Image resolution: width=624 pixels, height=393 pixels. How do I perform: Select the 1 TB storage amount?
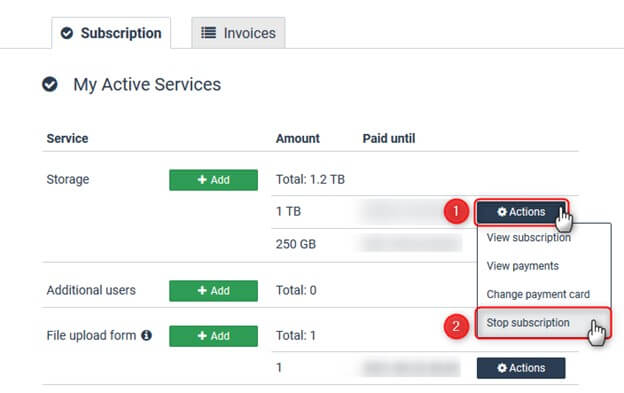[289, 211]
